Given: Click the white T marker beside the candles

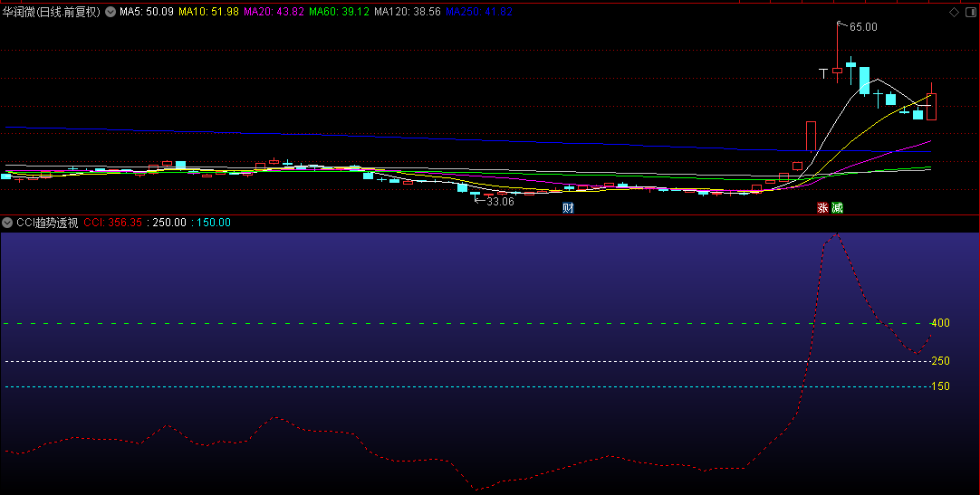Looking at the screenshot, I should [823, 71].
